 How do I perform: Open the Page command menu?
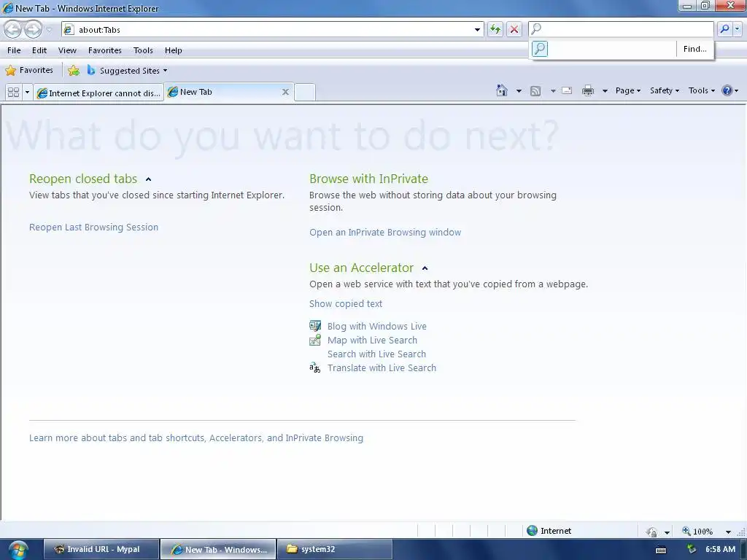pyautogui.click(x=628, y=90)
